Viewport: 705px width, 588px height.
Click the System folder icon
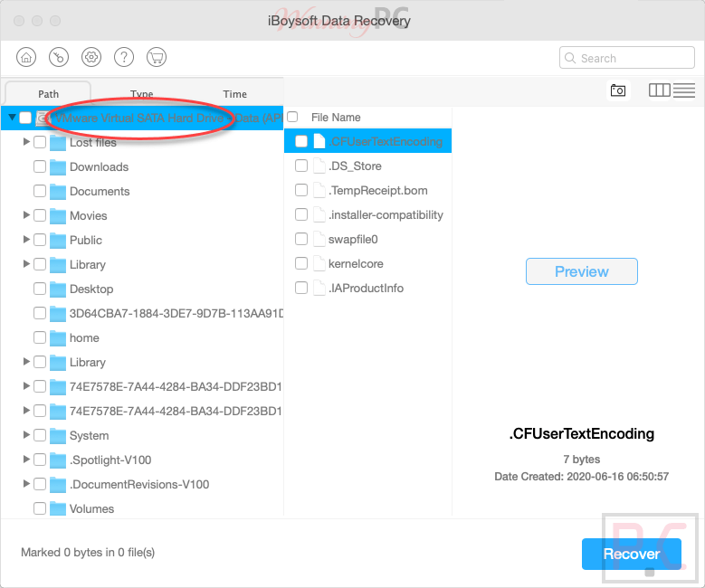click(x=58, y=436)
